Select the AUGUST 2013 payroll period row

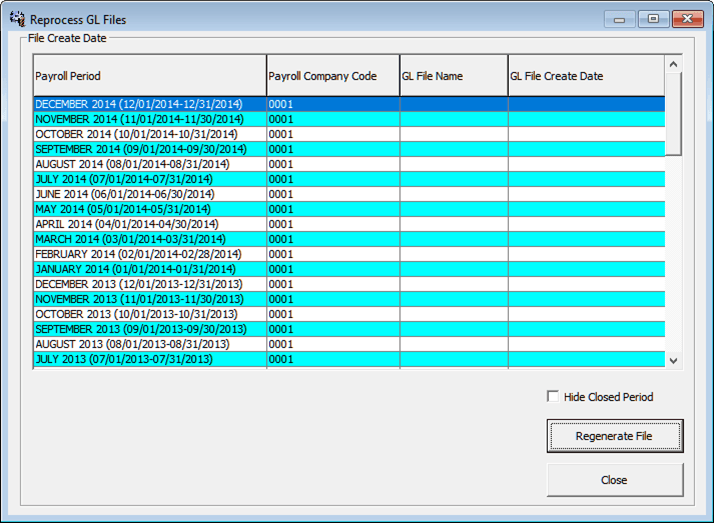coord(349,345)
